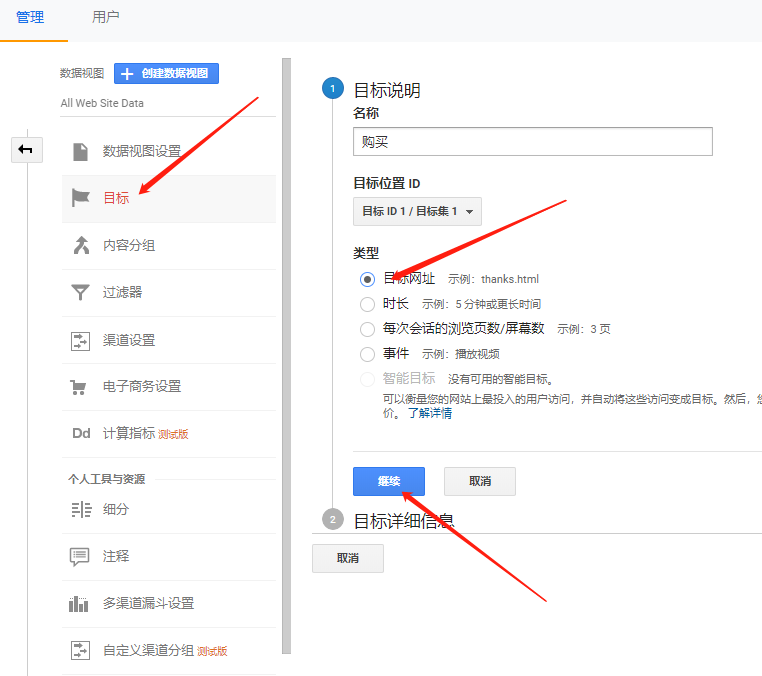Click the blue 继续 button
The width and height of the screenshot is (762, 676).
[389, 482]
